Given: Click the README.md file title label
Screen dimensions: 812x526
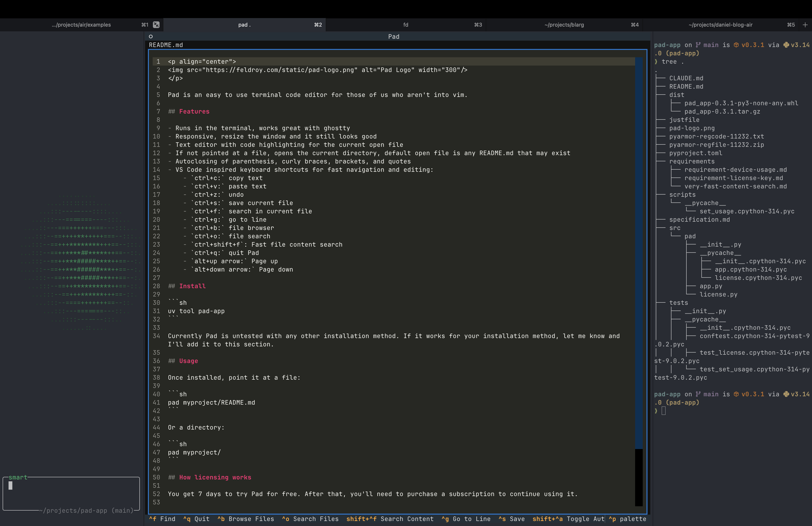Looking at the screenshot, I should (166, 45).
